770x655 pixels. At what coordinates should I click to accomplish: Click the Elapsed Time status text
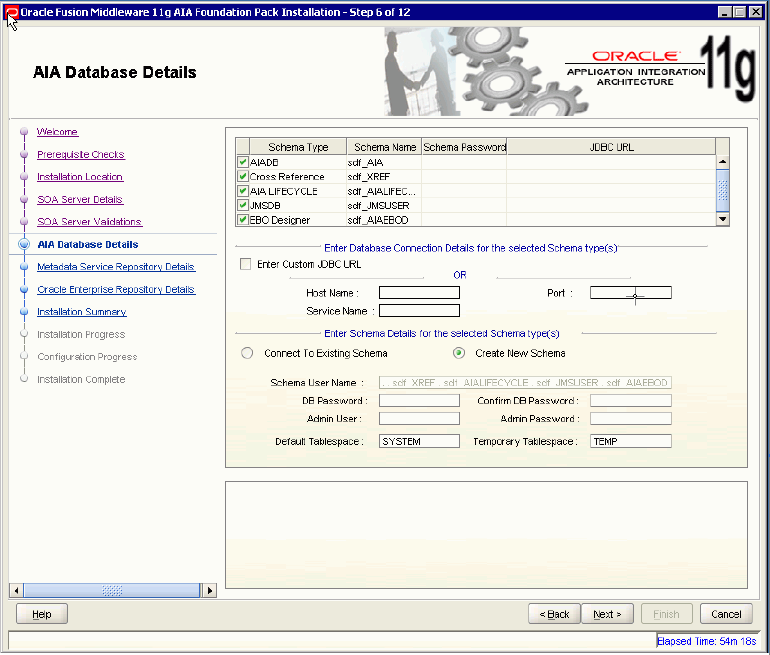pos(706,641)
